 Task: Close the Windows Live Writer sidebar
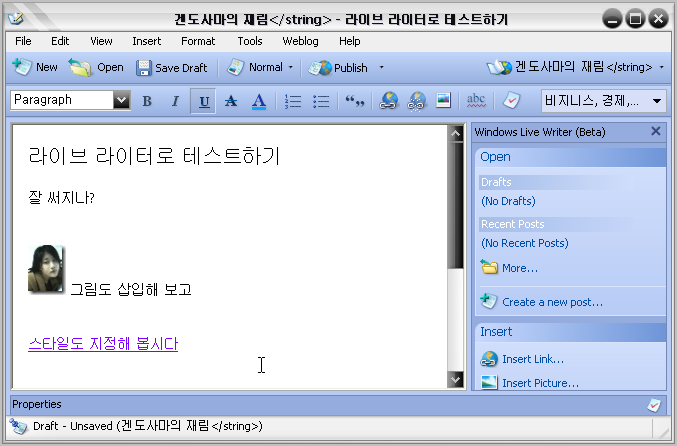(x=655, y=131)
